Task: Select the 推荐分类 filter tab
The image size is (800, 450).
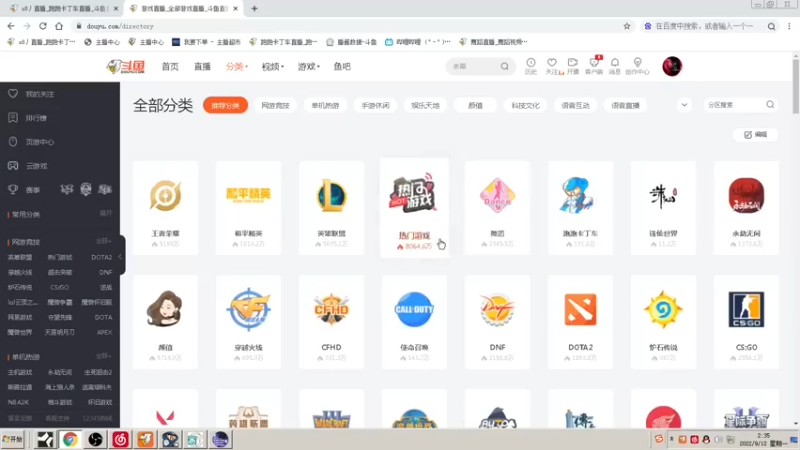Action: (x=225, y=105)
